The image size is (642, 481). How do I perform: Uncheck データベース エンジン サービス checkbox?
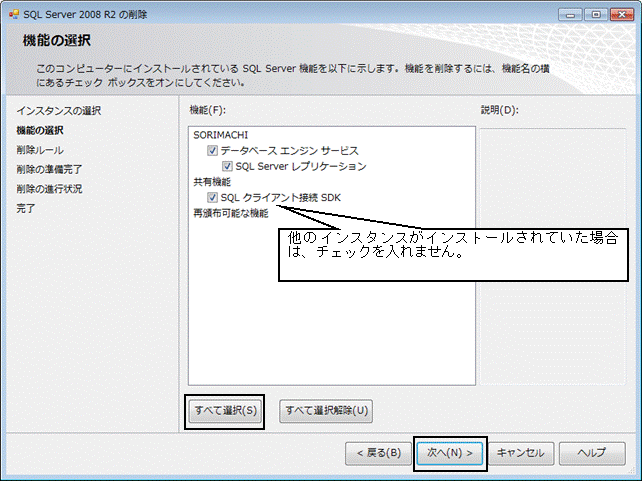(x=212, y=151)
